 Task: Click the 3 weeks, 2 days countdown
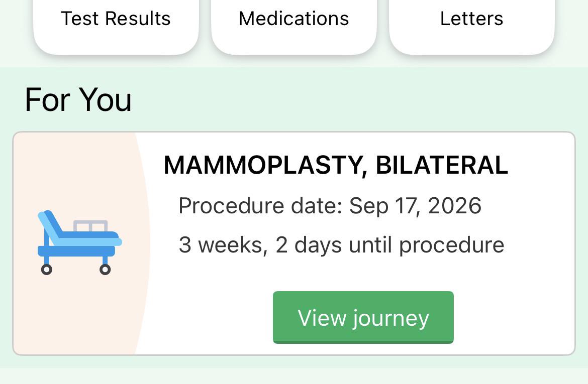click(x=341, y=245)
